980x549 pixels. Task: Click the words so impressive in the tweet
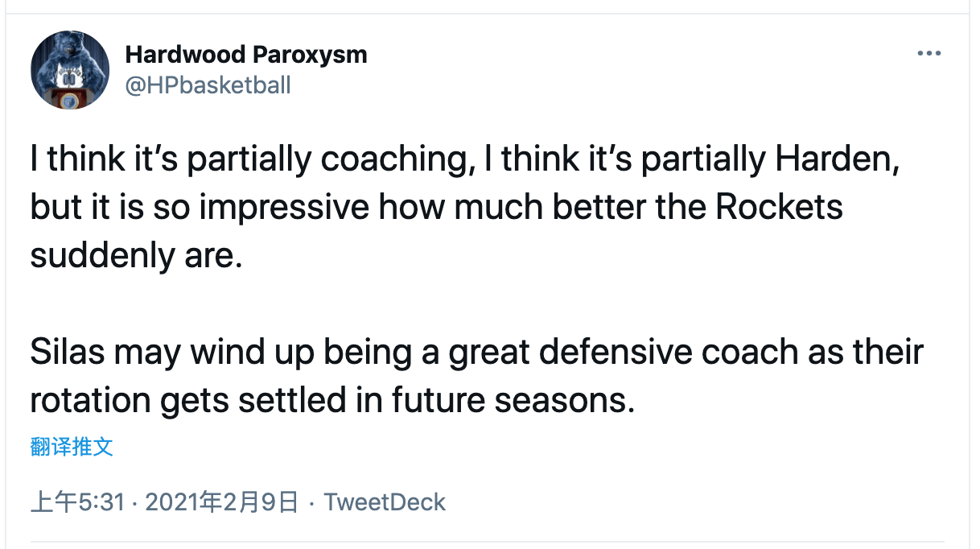[266, 208]
